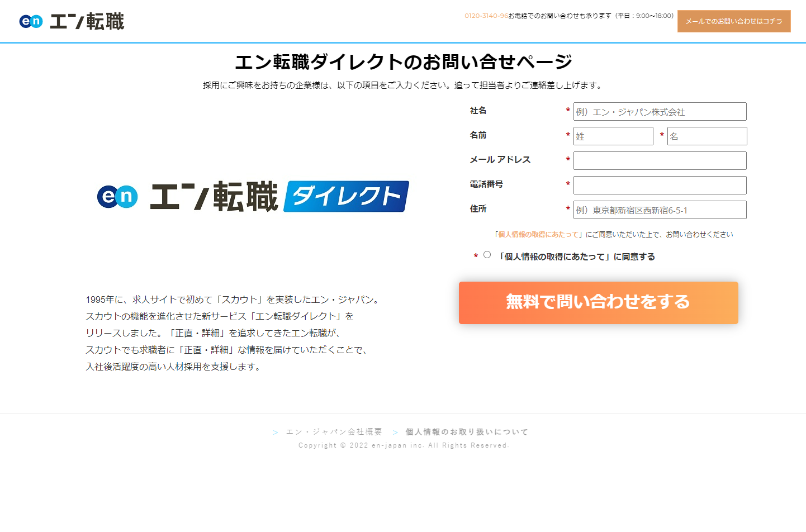
Task: Click the arrow icon before 個人情報のお取り扱いについて
Action: click(395, 433)
